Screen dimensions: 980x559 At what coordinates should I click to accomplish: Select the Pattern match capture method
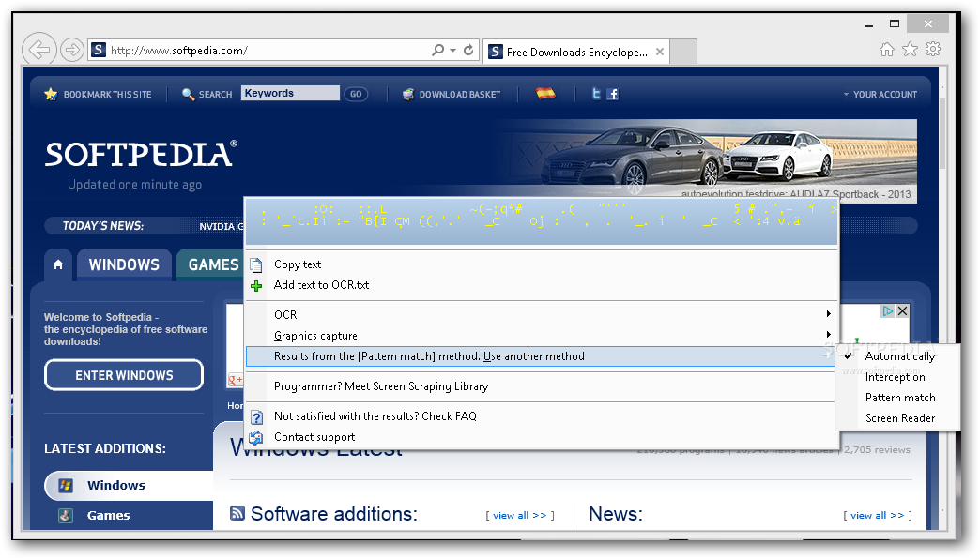pyautogui.click(x=898, y=398)
